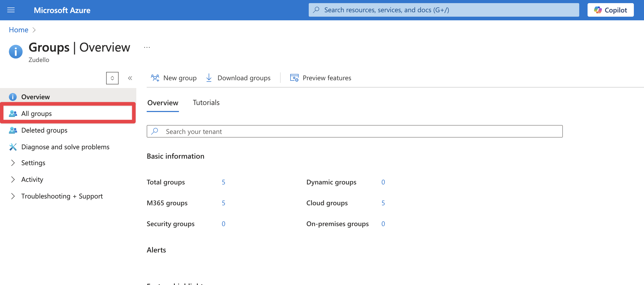Click the M365 groups count 5
This screenshot has height=285, width=644.
223,203
